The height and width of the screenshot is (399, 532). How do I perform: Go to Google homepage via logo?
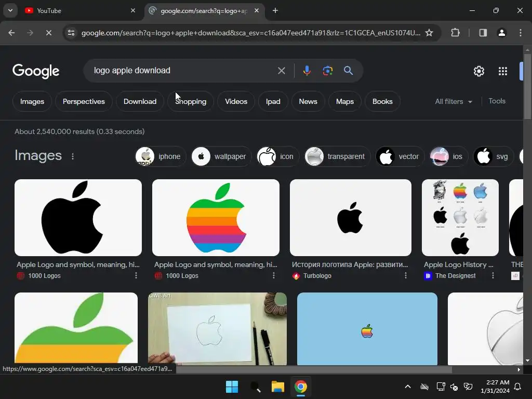point(36,71)
